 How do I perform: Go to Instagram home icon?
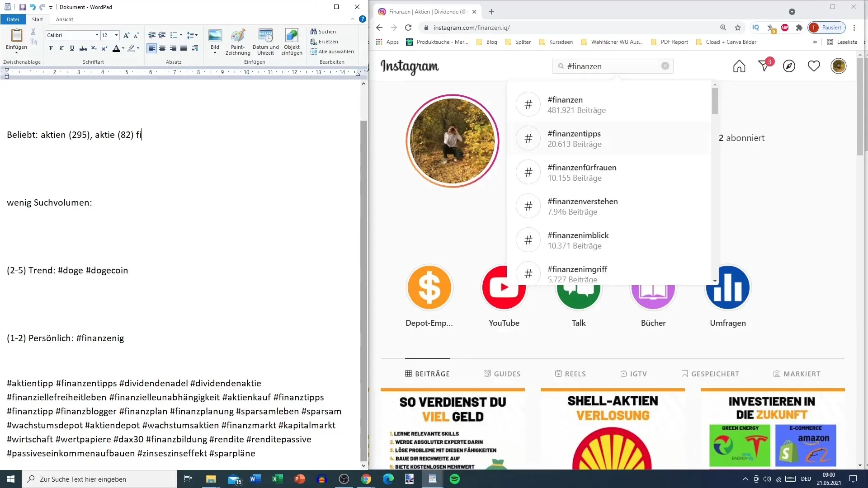(739, 66)
